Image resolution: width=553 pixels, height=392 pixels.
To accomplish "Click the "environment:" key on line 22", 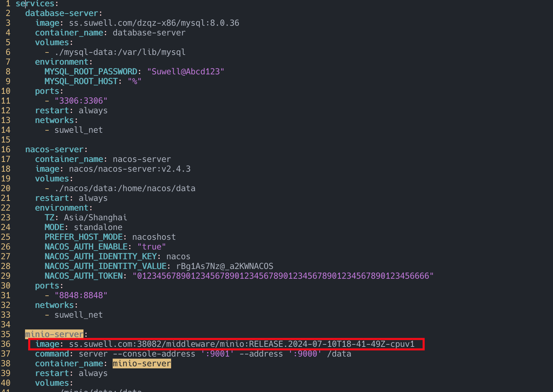I will point(64,208).
